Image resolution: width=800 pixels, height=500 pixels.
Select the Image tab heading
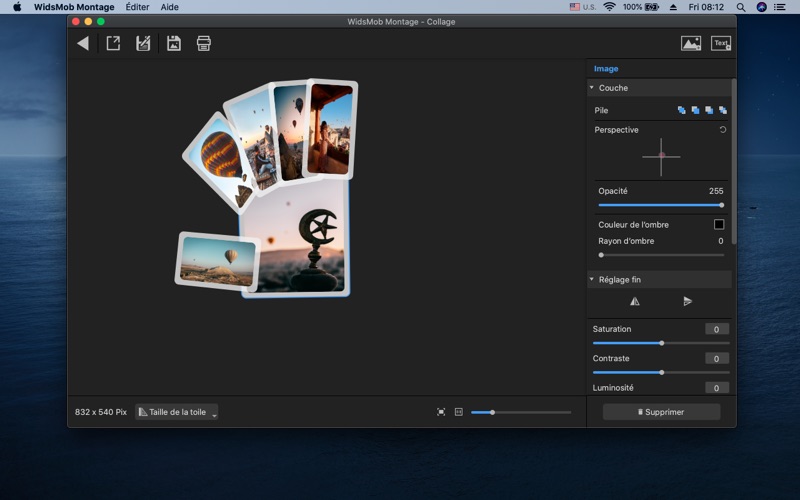tap(606, 68)
